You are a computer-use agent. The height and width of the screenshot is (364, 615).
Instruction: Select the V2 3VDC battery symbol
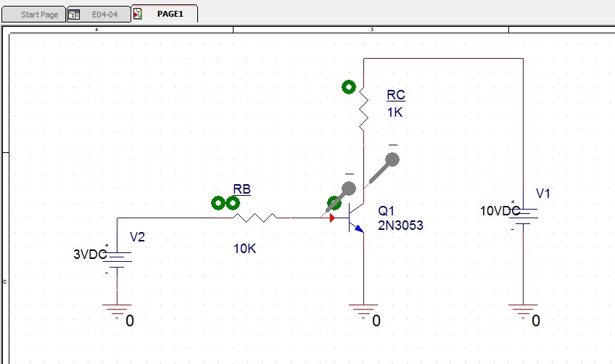coord(117,259)
